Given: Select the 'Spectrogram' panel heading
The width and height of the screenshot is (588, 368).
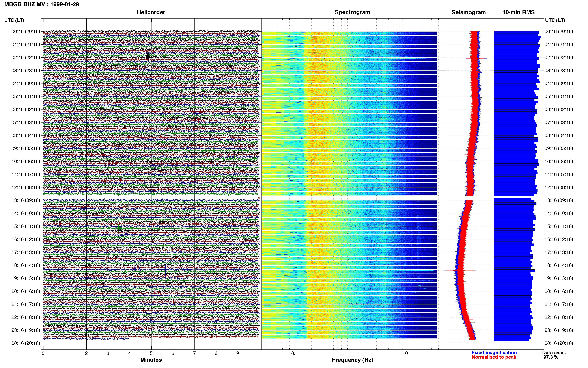Looking at the screenshot, I should coord(352,12).
